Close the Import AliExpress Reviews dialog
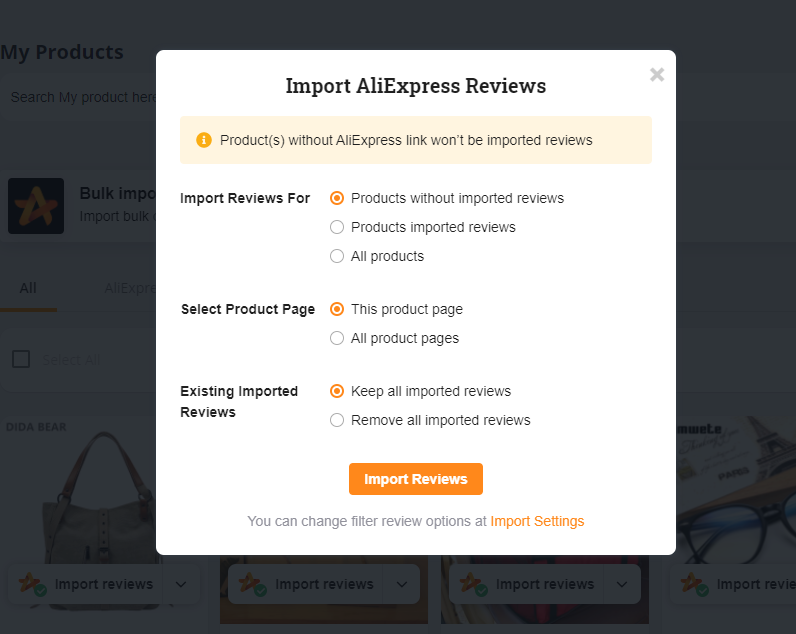Screen dimensions: 796x634 click(x=657, y=75)
